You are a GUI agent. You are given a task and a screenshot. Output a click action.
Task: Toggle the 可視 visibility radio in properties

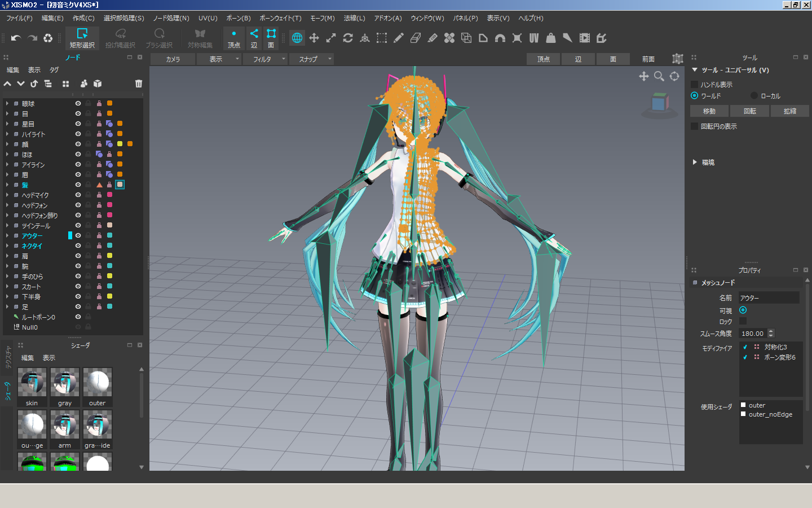tap(743, 310)
